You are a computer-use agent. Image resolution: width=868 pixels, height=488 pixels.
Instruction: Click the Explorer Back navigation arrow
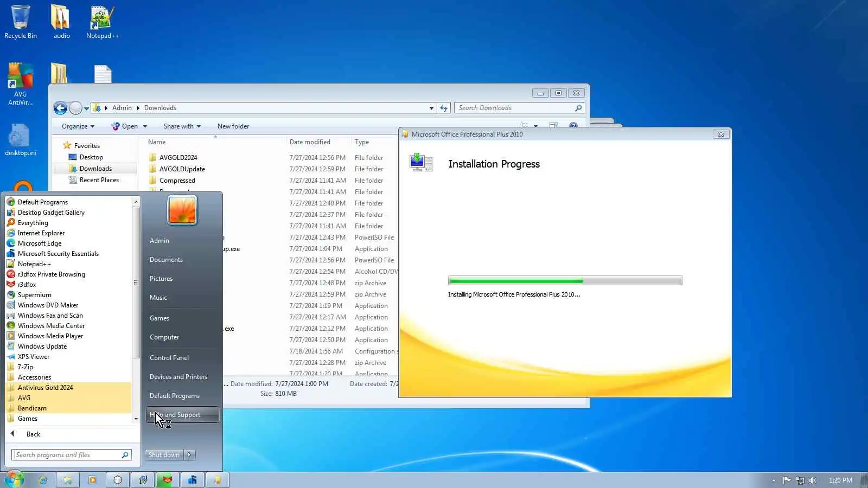point(60,108)
